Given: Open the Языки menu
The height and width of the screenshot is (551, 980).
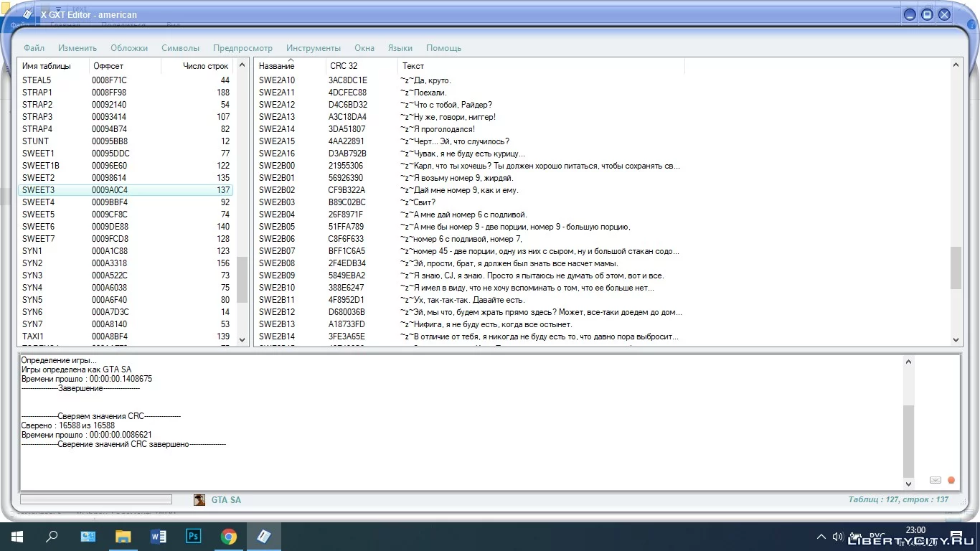Looking at the screenshot, I should [400, 48].
